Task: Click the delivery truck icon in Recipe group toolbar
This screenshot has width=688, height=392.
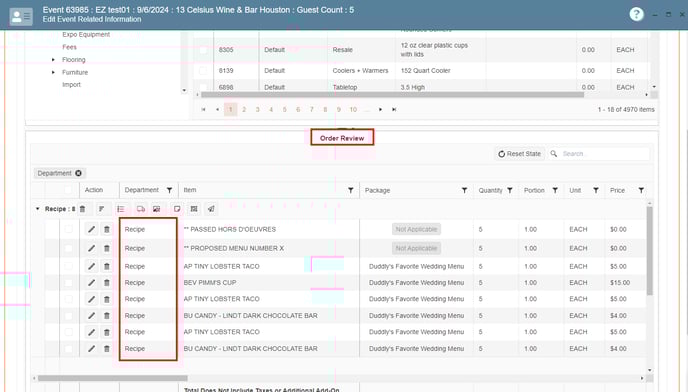Action: [x=140, y=209]
